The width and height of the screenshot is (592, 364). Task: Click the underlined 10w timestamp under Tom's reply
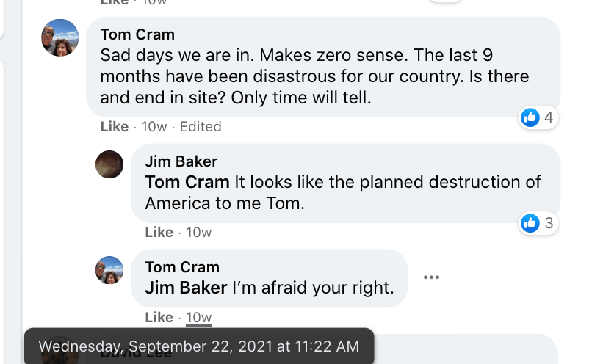(x=198, y=317)
